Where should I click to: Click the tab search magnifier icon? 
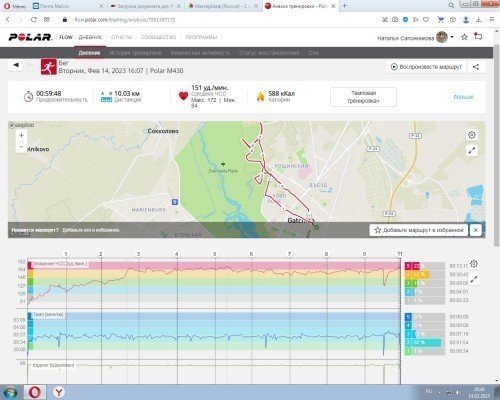pos(451,6)
